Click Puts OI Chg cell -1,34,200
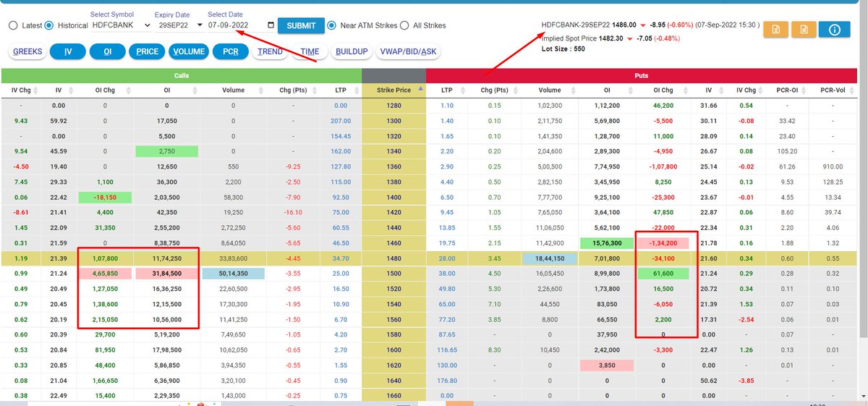Image resolution: width=868 pixels, height=406 pixels. (x=664, y=243)
